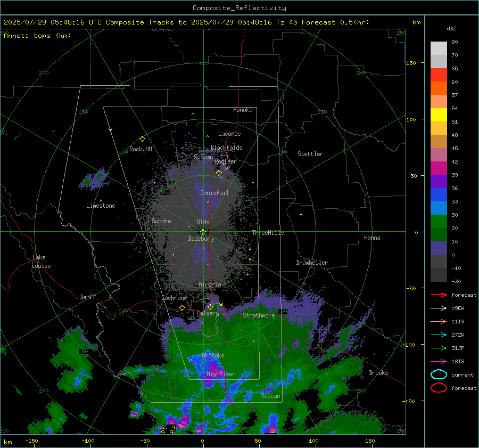
Task: Click the Composite_Reflectivity title
Action: [240, 8]
